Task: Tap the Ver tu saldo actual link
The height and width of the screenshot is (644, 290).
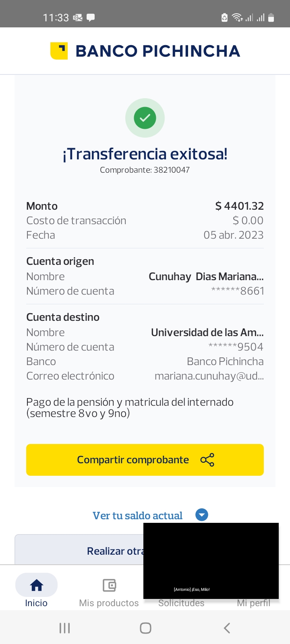Action: pyautogui.click(x=137, y=516)
